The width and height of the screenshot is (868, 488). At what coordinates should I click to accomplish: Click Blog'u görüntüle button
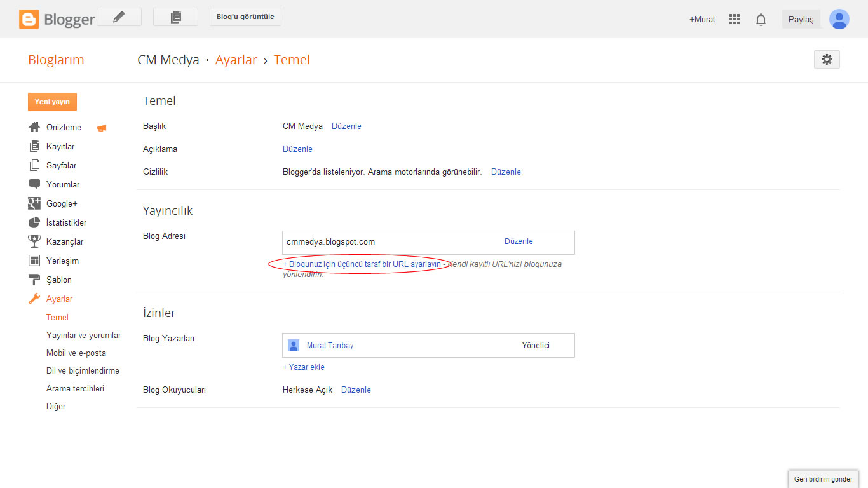[245, 17]
